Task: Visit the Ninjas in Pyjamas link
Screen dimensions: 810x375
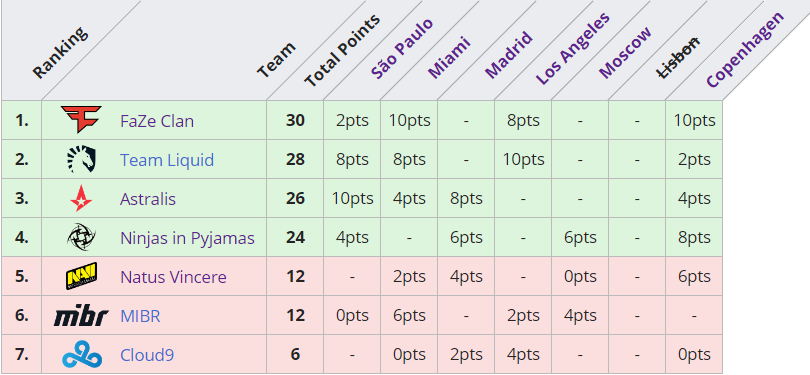Action: click(188, 238)
